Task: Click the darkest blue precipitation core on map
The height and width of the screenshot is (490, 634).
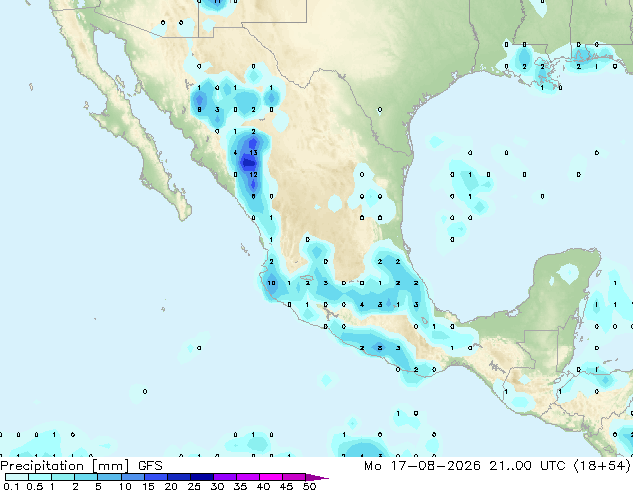Action: coord(248,163)
